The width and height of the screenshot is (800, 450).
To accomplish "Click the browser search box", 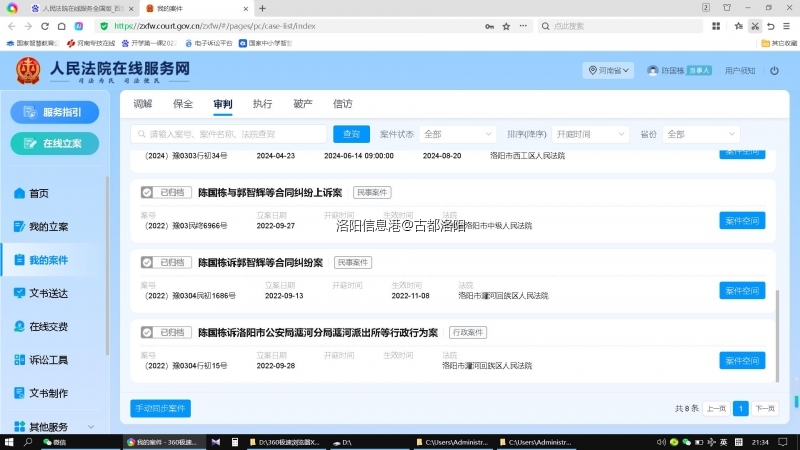I will pos(620,26).
